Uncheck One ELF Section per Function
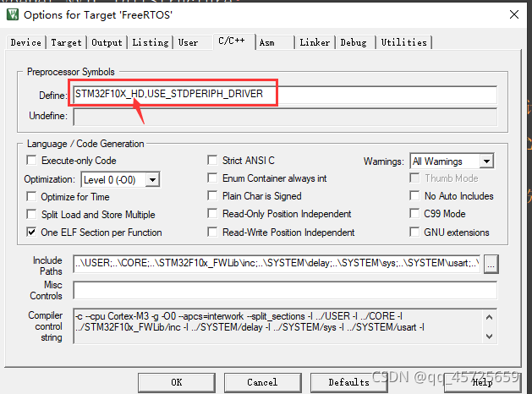 31,233
